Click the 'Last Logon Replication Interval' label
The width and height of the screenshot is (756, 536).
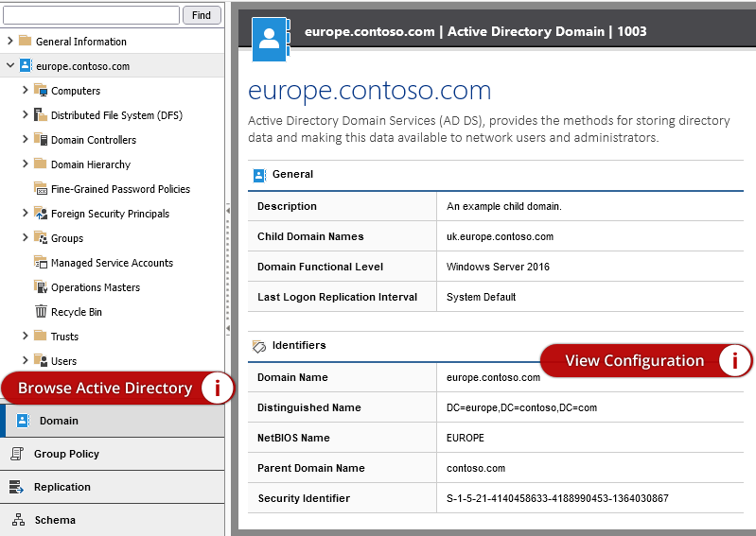pos(337,297)
